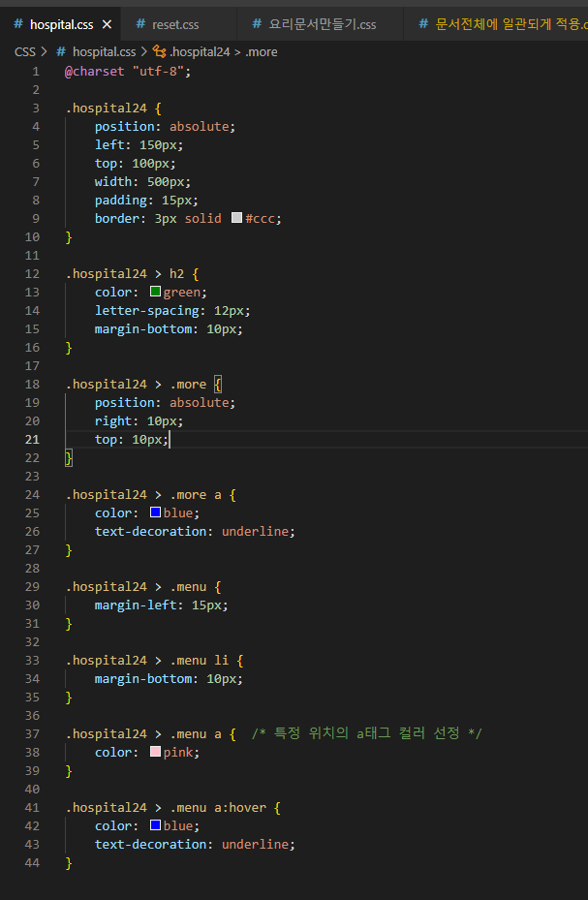The width and height of the screenshot is (588, 900).
Task: Click the opening brace on line 18
Action: [218, 384]
